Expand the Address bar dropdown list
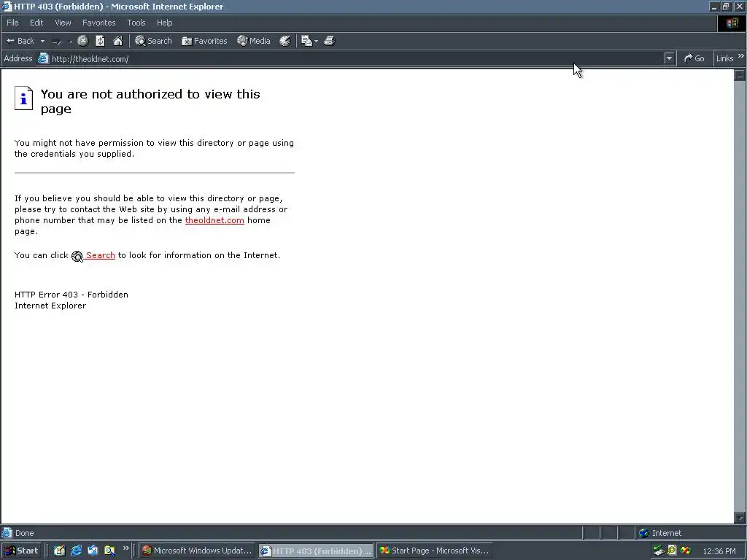The width and height of the screenshot is (747, 560). click(670, 58)
